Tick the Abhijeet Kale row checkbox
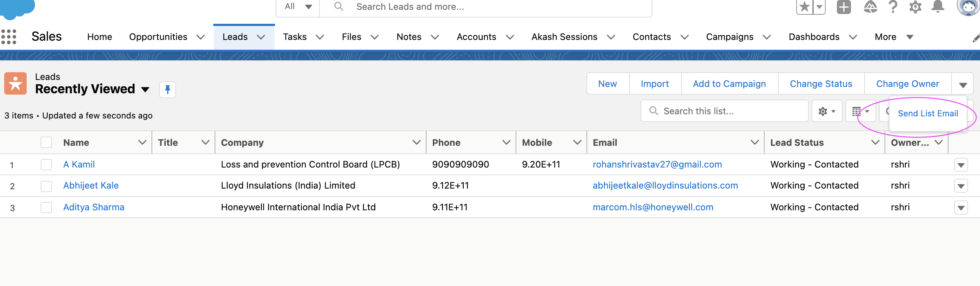The image size is (980, 286). coord(46,186)
